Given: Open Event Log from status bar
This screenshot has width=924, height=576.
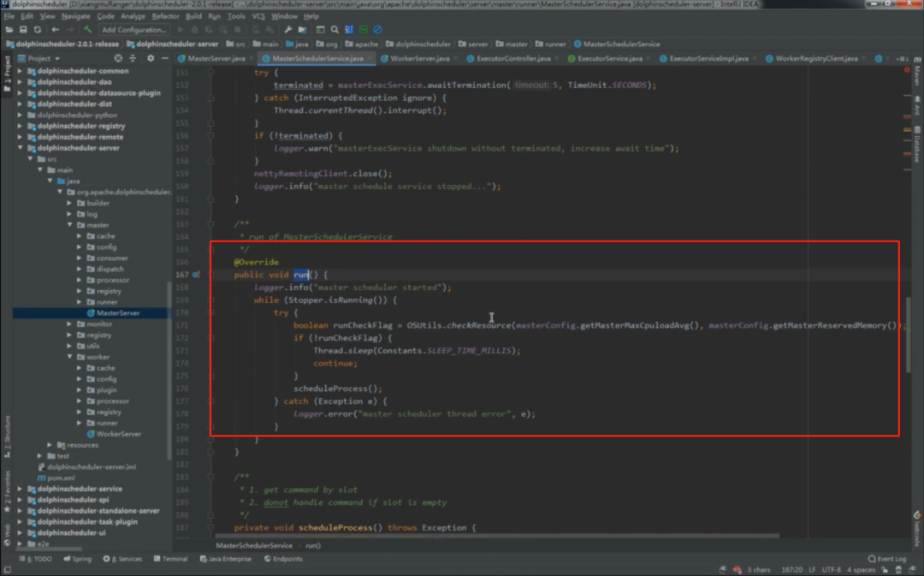Looking at the screenshot, I should (887, 559).
